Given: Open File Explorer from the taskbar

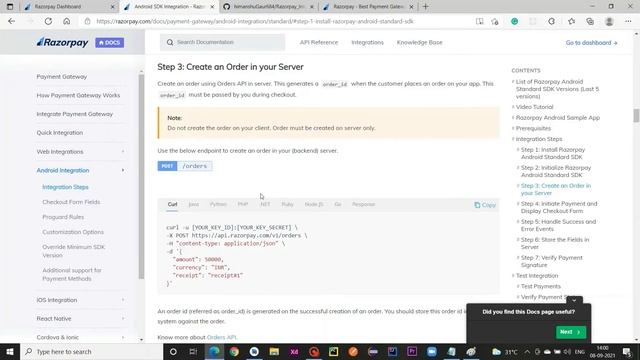Looking at the screenshot, I should 274,351.
